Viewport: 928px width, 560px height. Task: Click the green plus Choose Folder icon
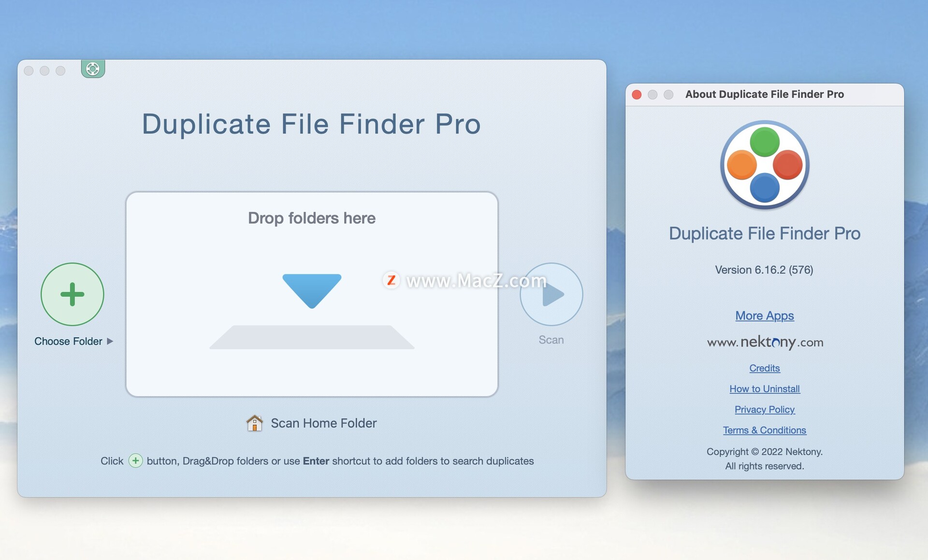72,294
